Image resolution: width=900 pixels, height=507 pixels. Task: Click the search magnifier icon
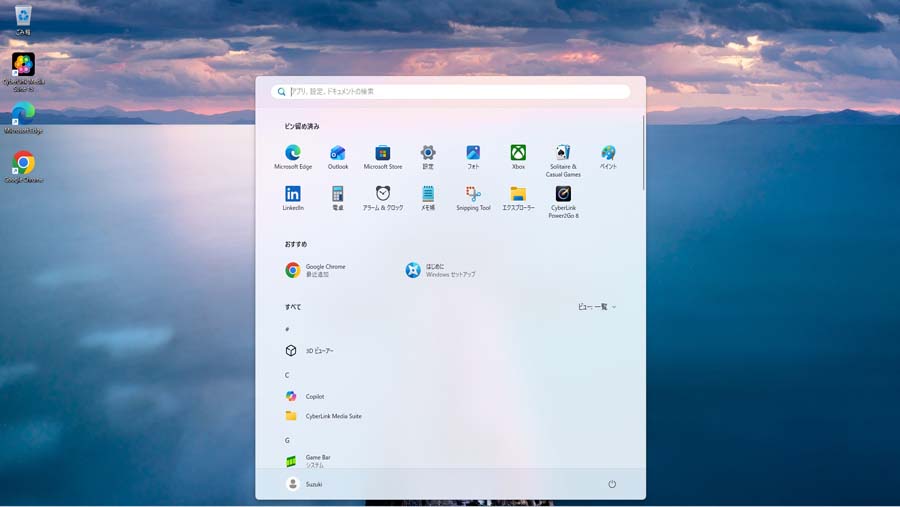click(281, 91)
